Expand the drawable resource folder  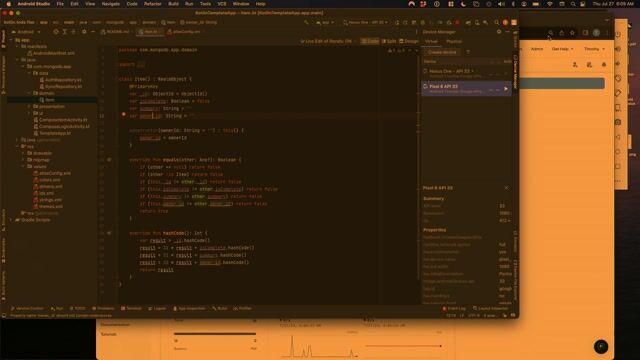point(24,153)
